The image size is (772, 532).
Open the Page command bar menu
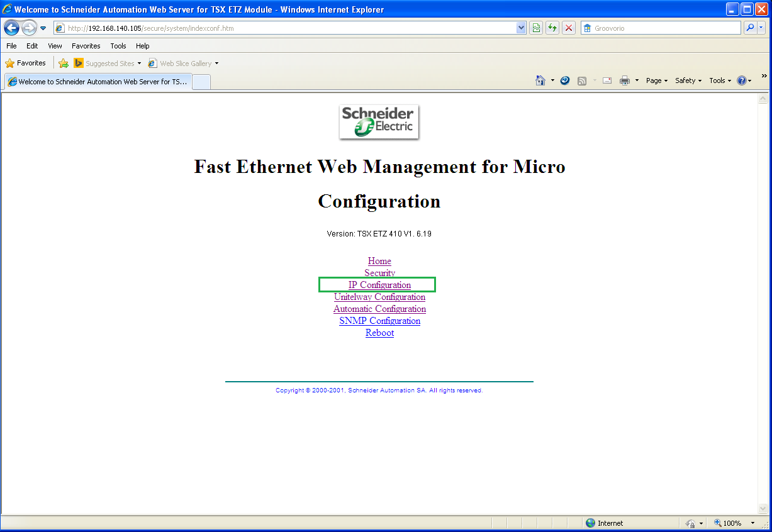pos(657,80)
